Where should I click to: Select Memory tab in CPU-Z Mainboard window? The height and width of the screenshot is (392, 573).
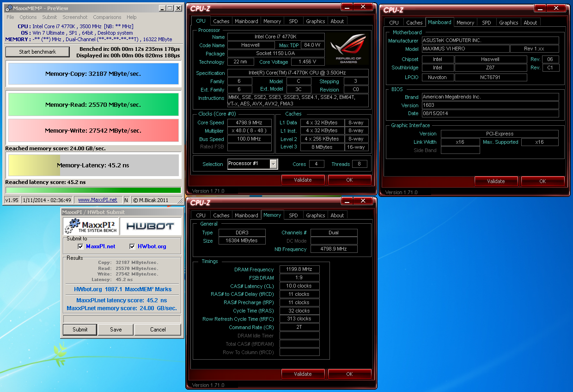pyautogui.click(x=465, y=23)
